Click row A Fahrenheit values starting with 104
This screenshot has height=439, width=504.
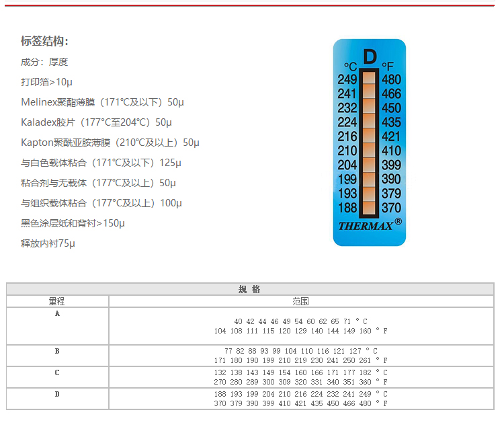(300, 331)
